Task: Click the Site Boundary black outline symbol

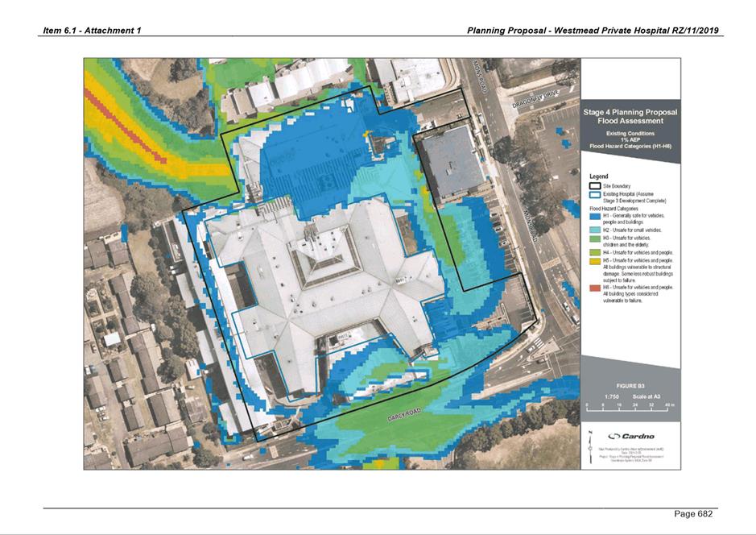Action: [595, 186]
